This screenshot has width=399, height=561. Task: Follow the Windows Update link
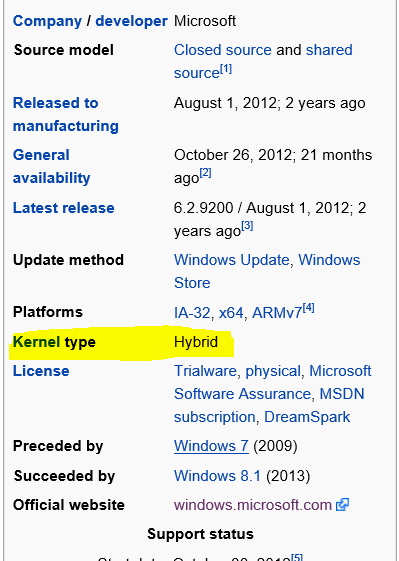(232, 260)
